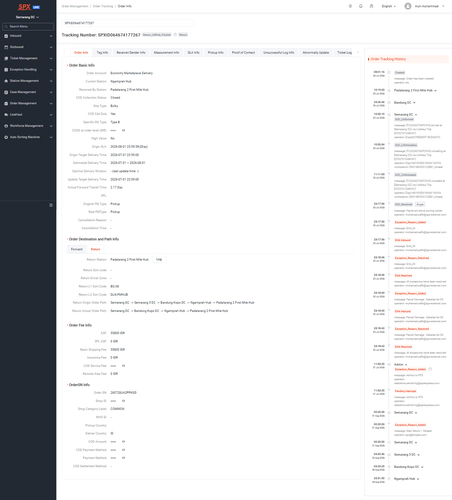The width and height of the screenshot is (452, 500).
Task: Click the tracking number search input
Action: (128, 23)
